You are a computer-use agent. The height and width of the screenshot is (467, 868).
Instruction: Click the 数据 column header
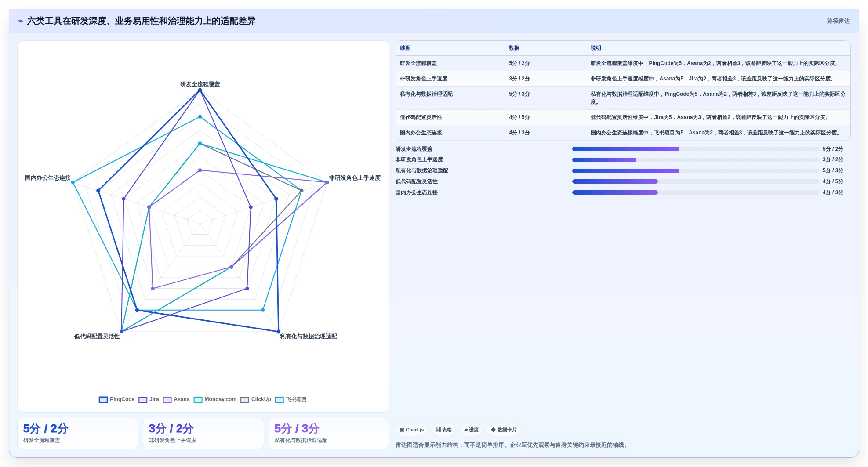pyautogui.click(x=514, y=48)
